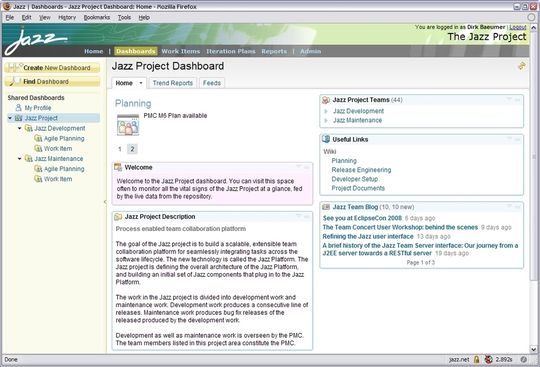Image resolution: width=540 pixels, height=367 pixels.
Task: Collapse the Jazz Maintenance tree node
Action: pos(20,159)
